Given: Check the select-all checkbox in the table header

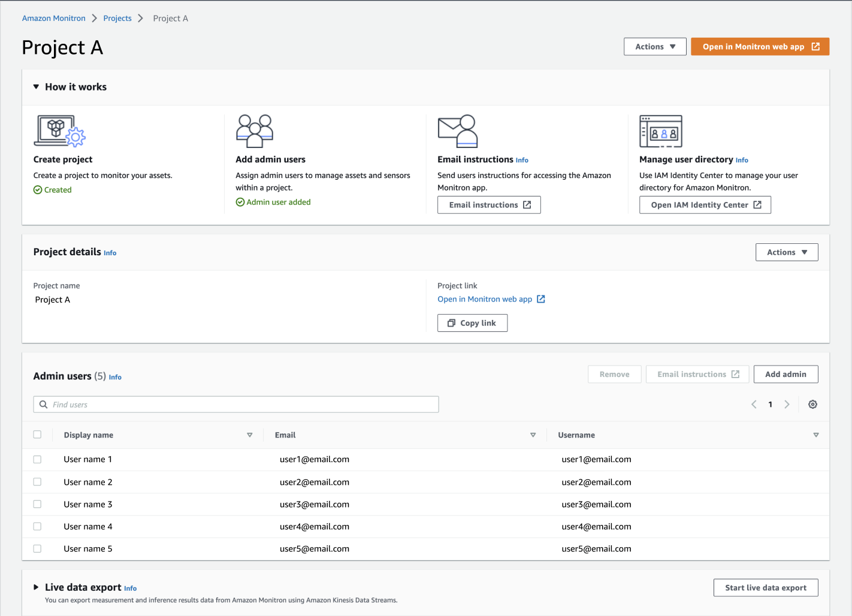Looking at the screenshot, I should 37,434.
